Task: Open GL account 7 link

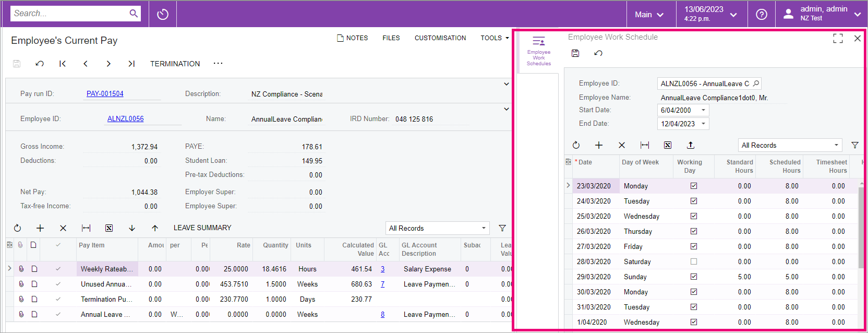Action: click(382, 284)
